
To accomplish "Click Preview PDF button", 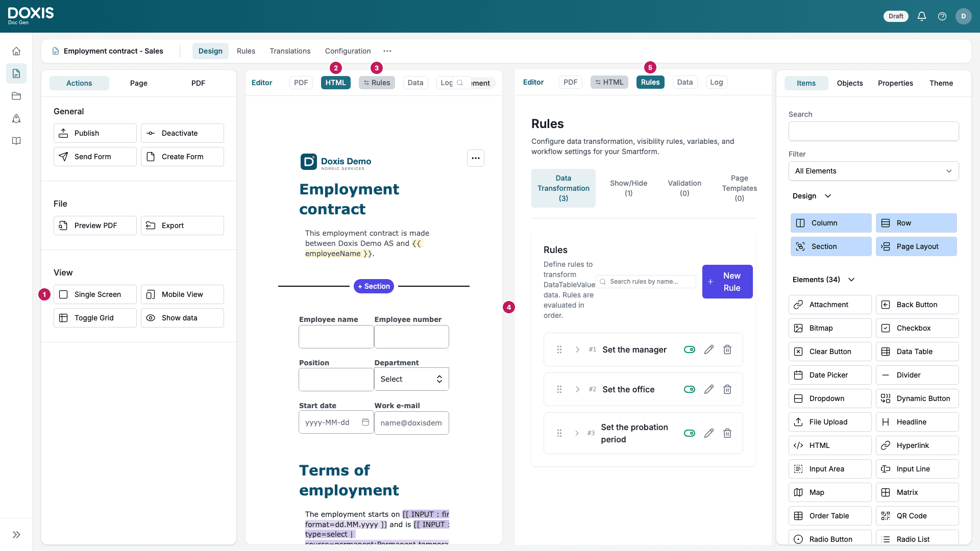I will point(95,226).
